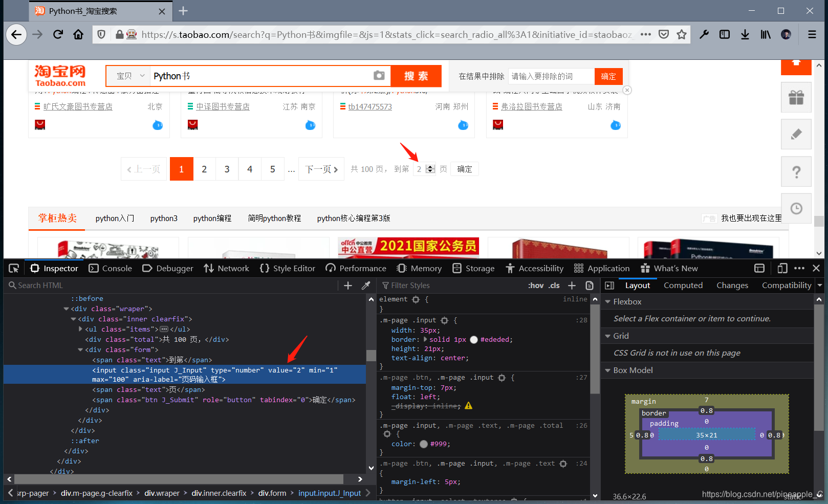
Task: Collapse the Box Model section
Action: tap(608, 370)
